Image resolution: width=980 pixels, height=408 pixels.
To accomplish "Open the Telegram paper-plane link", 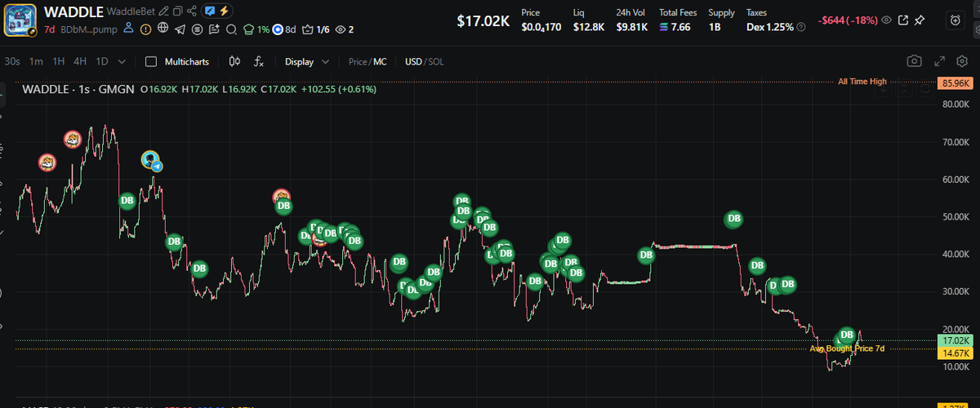I will click(180, 29).
